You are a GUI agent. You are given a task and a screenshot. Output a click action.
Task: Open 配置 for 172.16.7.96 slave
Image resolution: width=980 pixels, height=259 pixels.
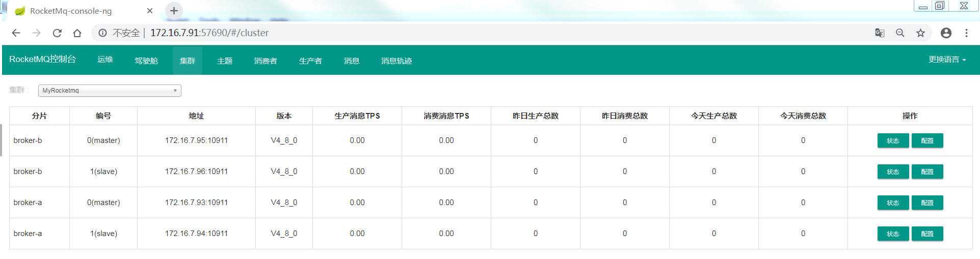click(928, 172)
